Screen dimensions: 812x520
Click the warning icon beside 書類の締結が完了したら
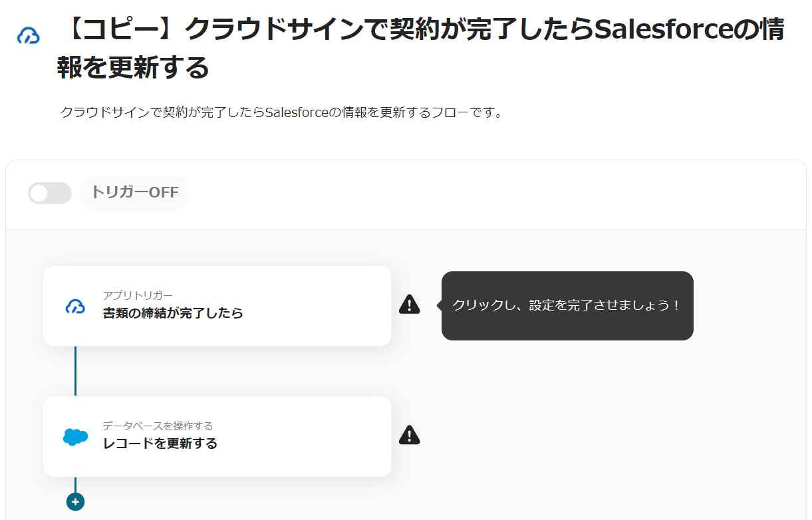pyautogui.click(x=410, y=305)
